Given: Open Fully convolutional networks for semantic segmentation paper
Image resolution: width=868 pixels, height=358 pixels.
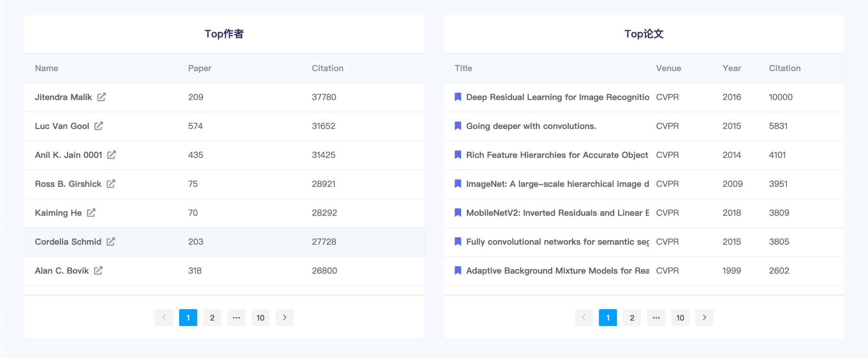Looking at the screenshot, I should click(557, 242).
